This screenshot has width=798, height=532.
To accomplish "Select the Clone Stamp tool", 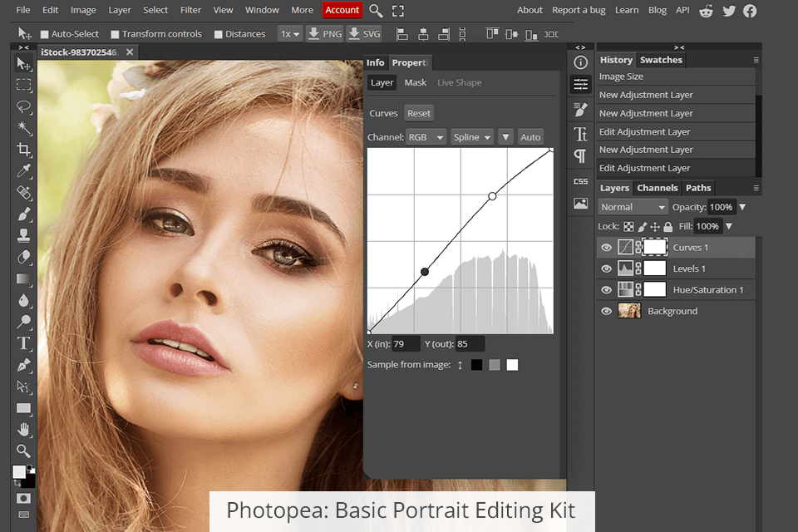I will pos(23,235).
